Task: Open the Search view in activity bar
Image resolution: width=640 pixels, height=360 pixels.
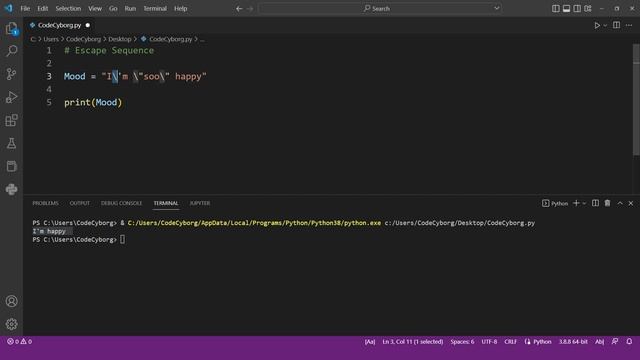Action: (x=11, y=51)
